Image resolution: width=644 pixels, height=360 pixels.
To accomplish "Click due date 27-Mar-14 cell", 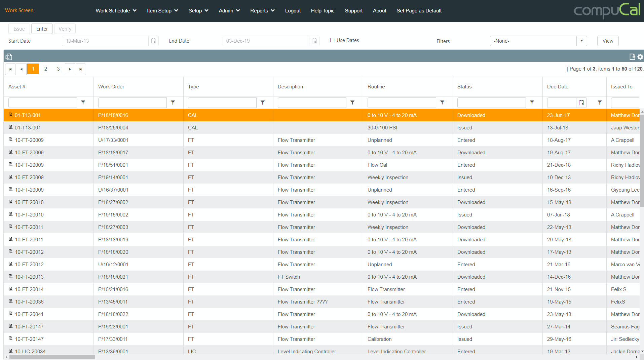I will pos(574,326).
